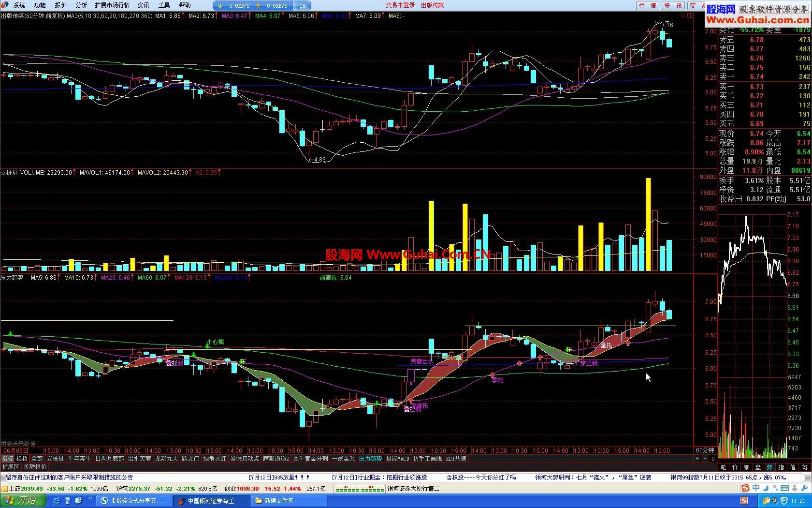Click the green download speed arrow icon

click(220, 6)
